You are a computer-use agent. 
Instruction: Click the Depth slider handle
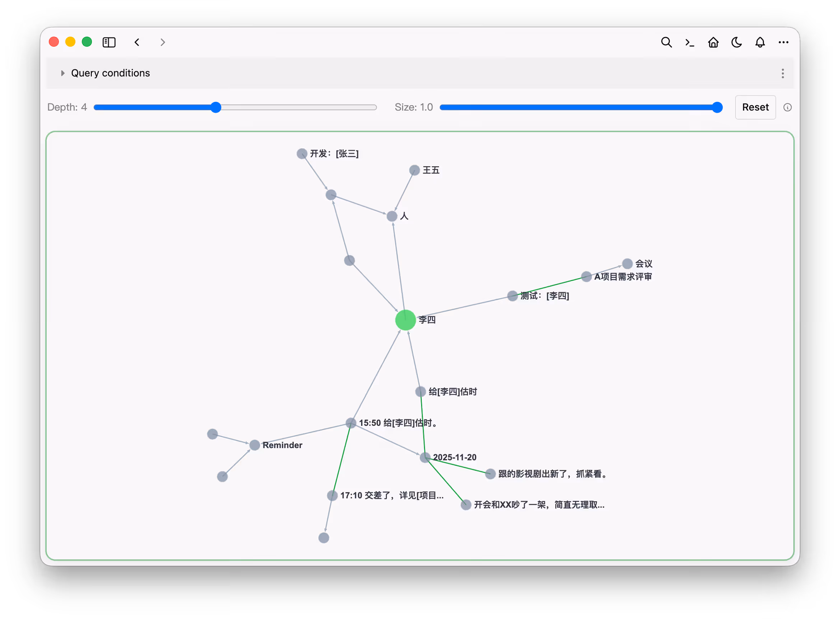tap(216, 108)
